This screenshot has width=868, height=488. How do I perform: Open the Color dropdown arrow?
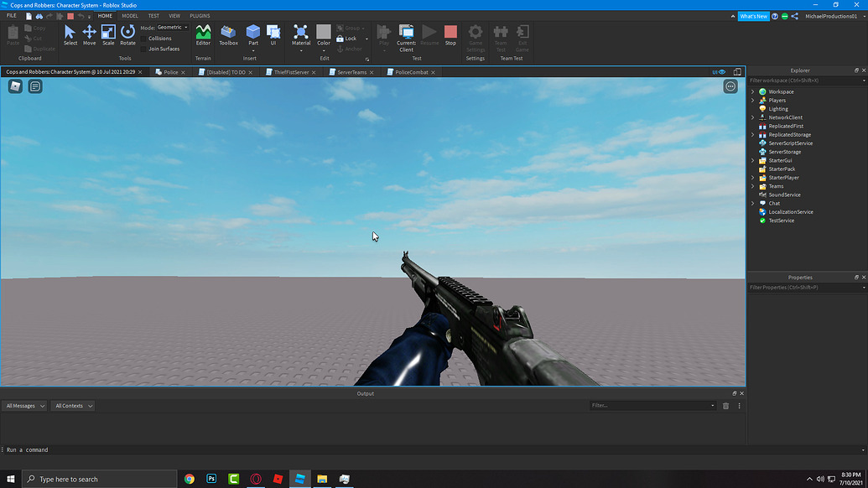tap(323, 51)
